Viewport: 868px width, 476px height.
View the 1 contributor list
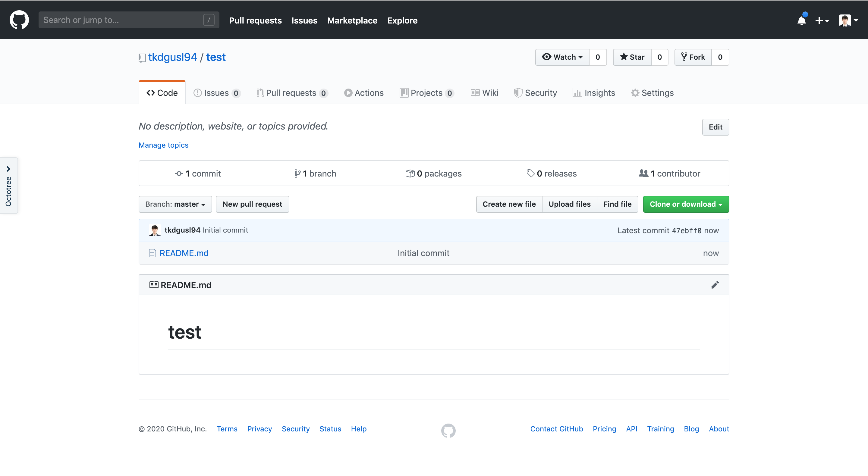[669, 174]
